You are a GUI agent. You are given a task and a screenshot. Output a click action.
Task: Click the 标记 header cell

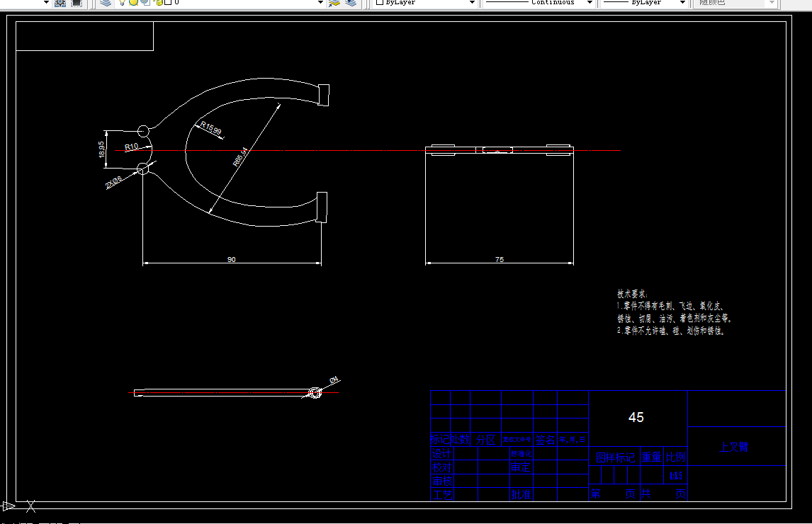click(440, 440)
